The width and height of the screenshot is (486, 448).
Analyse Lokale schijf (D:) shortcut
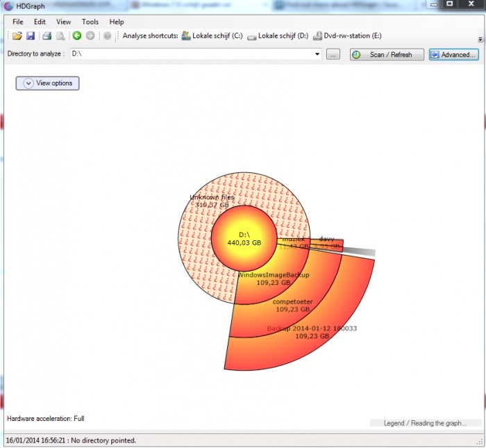[278, 36]
